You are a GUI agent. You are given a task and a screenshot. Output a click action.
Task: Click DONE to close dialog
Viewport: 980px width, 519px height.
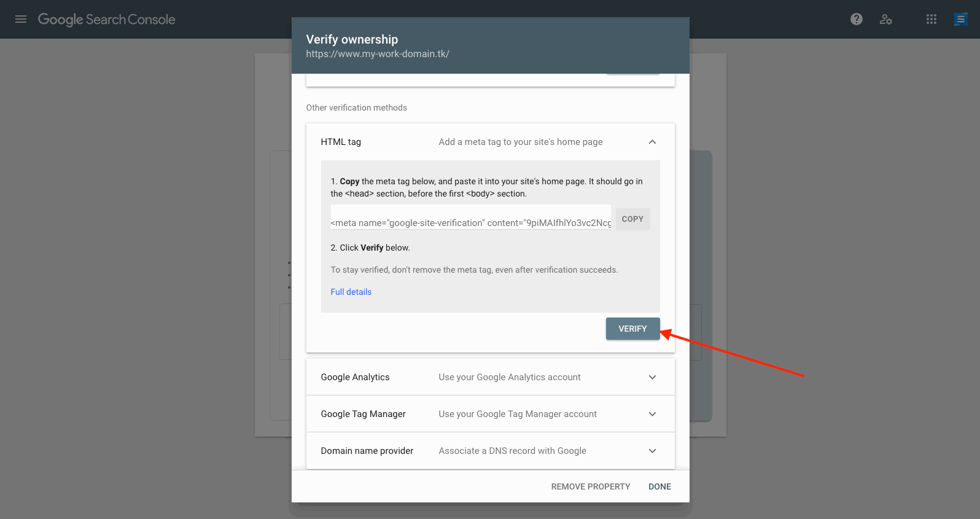(659, 486)
